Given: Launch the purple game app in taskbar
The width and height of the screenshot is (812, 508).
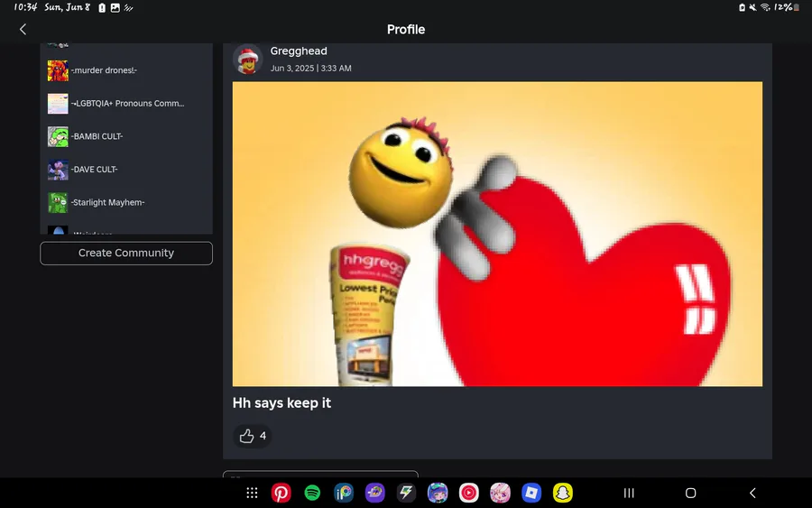Looking at the screenshot, I should (375, 493).
